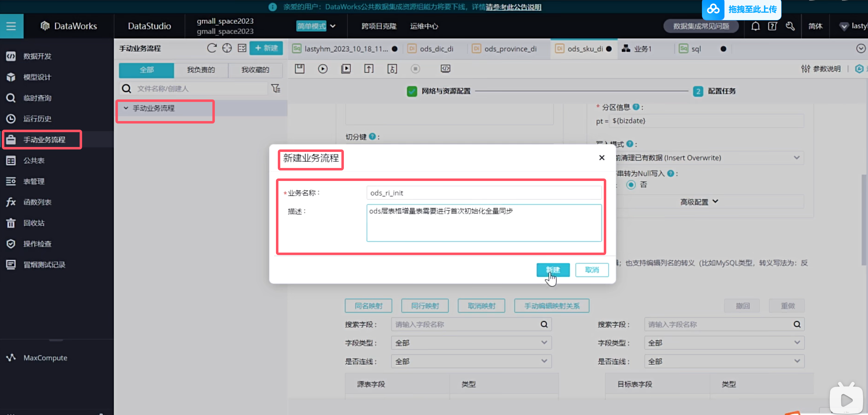Open 回收站 (recycle bin) in sidebar
The height and width of the screenshot is (415, 868).
tap(34, 223)
